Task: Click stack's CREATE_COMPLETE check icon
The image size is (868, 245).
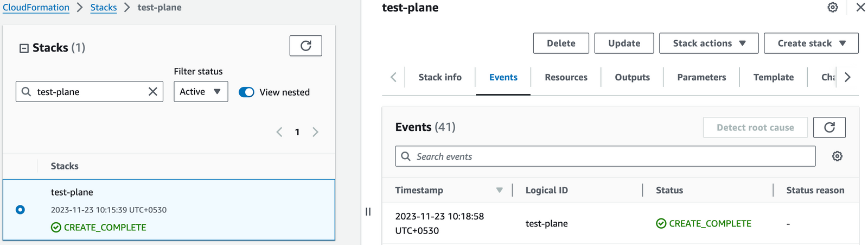Action: 56,228
